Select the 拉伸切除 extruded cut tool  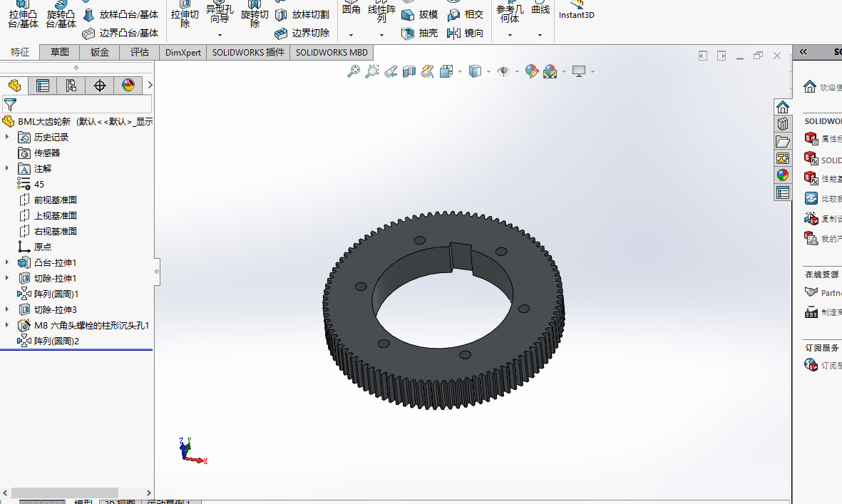pos(185,15)
